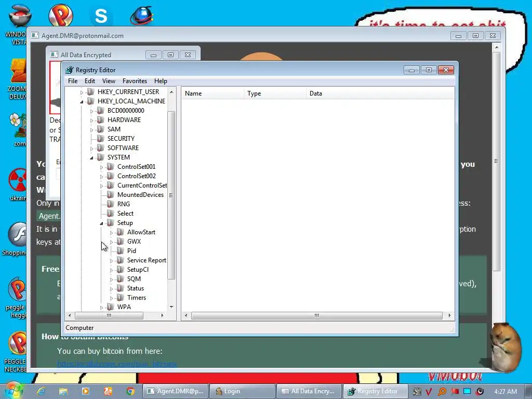Viewport: 532px width, 399px height.
Task: Collapse the SYSTEM key
Action: (x=91, y=158)
